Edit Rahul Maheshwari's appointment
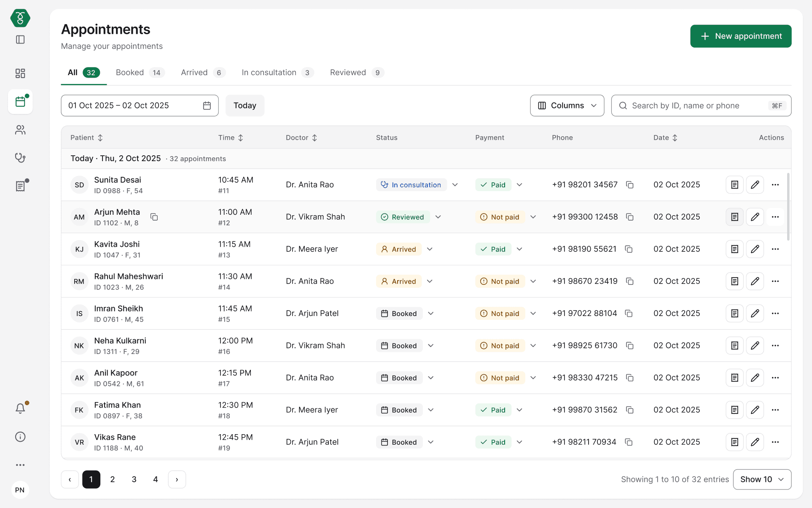The height and width of the screenshot is (508, 812). (755, 281)
